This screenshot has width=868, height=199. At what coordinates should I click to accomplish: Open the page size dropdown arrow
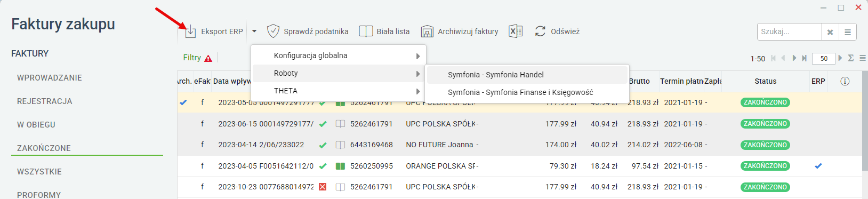(x=840, y=58)
